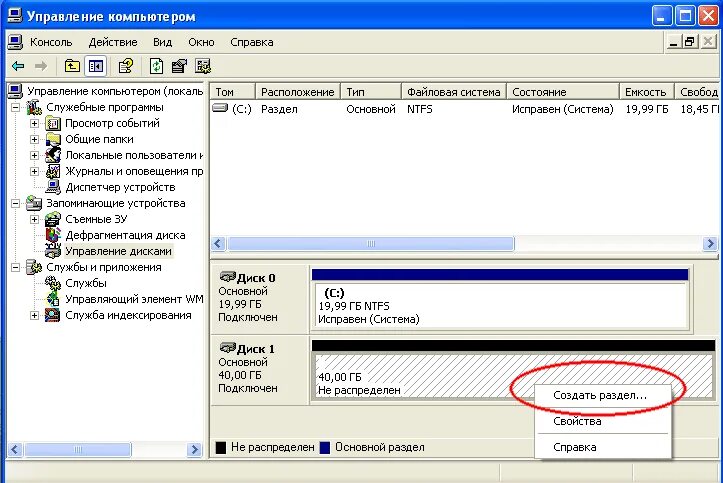
Task: Click the last toolbar icon with gear and list
Action: (202, 66)
